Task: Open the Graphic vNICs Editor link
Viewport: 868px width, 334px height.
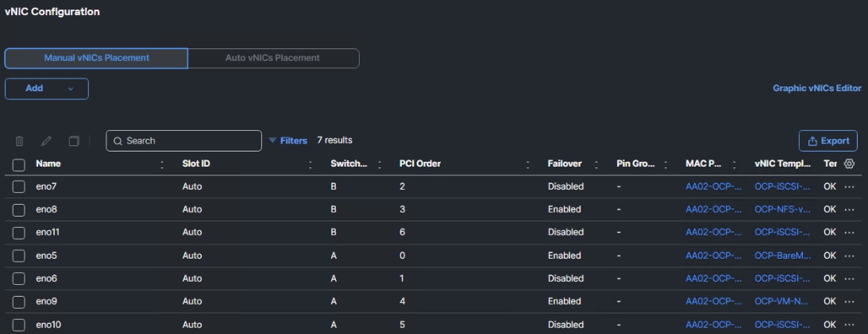Action: tap(816, 88)
